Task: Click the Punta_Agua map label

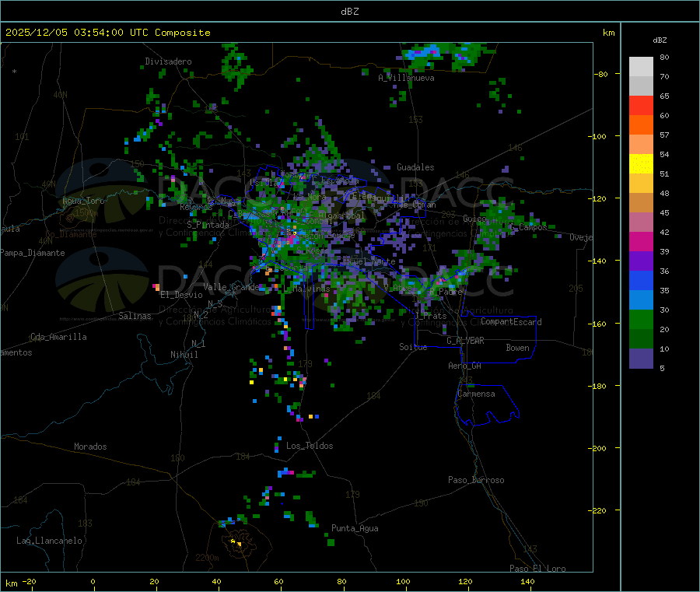Action: coord(355,528)
